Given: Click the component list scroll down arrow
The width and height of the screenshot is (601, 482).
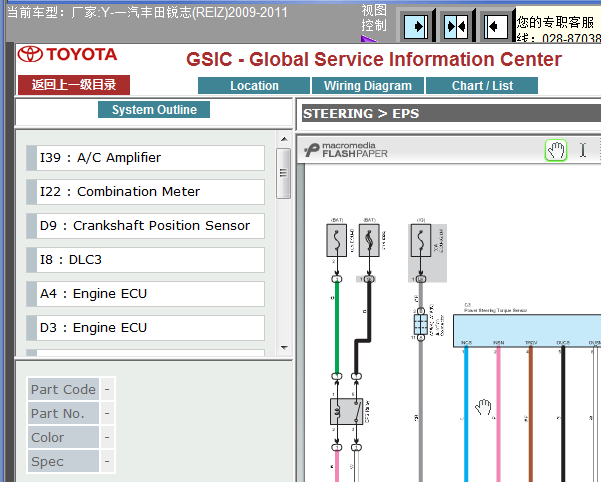Looking at the screenshot, I should [x=284, y=348].
